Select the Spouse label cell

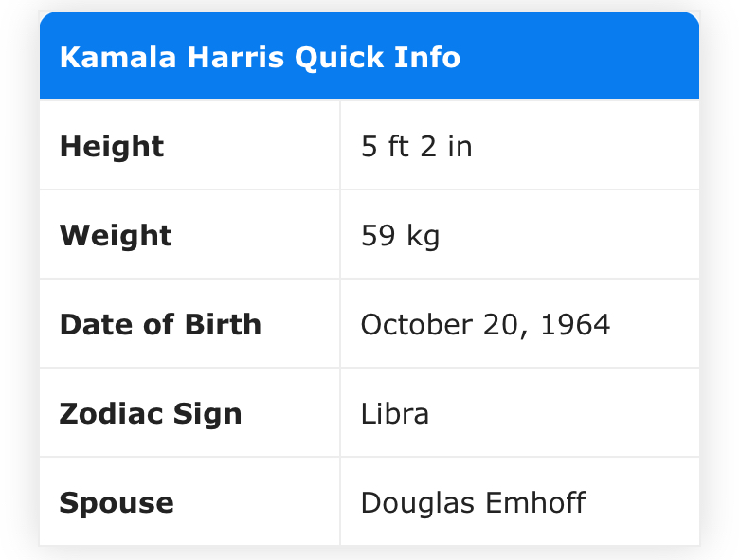[x=189, y=501]
